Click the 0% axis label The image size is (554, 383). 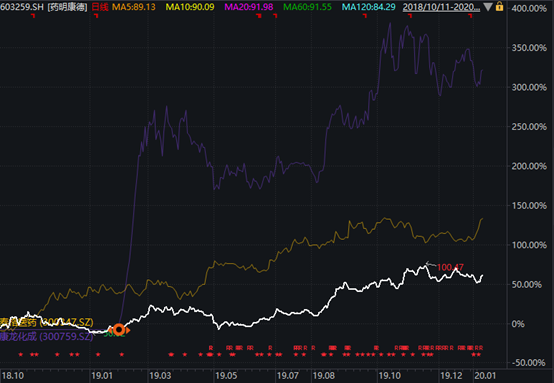click(518, 324)
